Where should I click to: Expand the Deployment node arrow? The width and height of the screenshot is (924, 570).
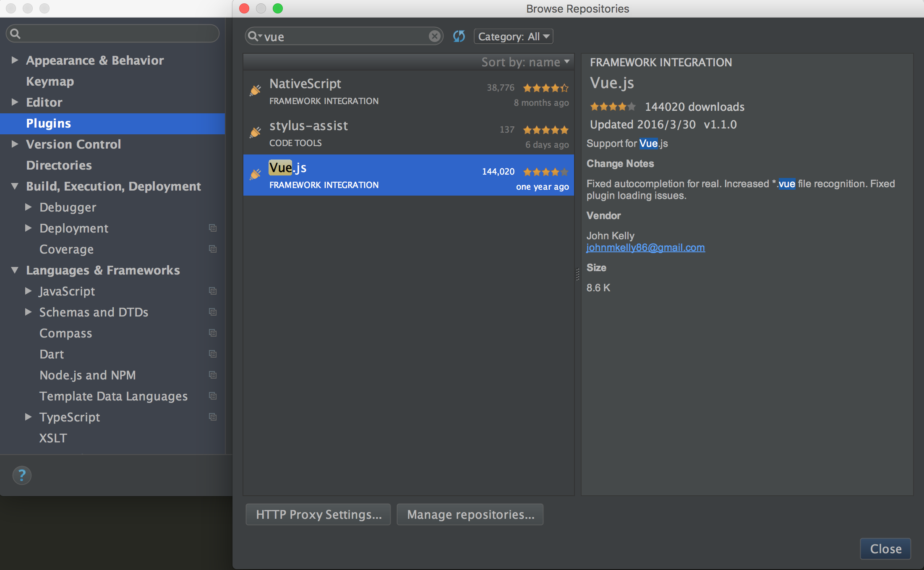[x=28, y=228]
